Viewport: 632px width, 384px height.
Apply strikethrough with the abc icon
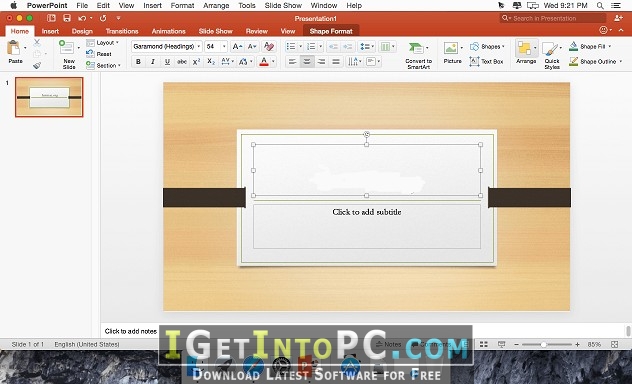(182, 62)
